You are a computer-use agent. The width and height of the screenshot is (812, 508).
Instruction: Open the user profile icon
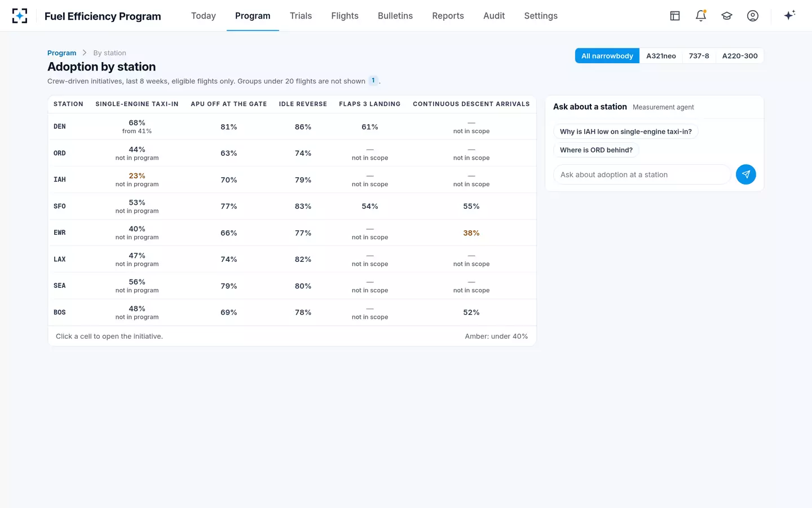pyautogui.click(x=753, y=16)
